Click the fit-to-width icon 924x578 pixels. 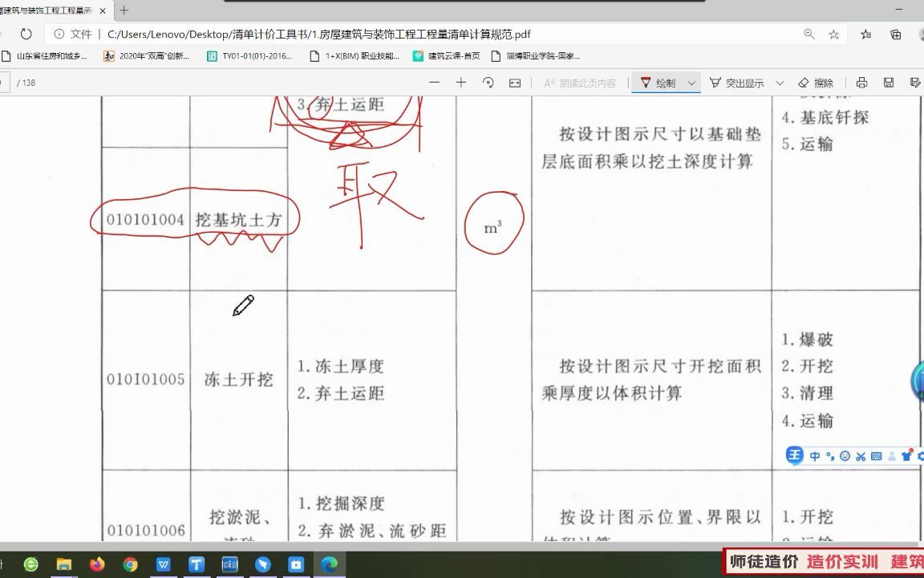coord(513,82)
